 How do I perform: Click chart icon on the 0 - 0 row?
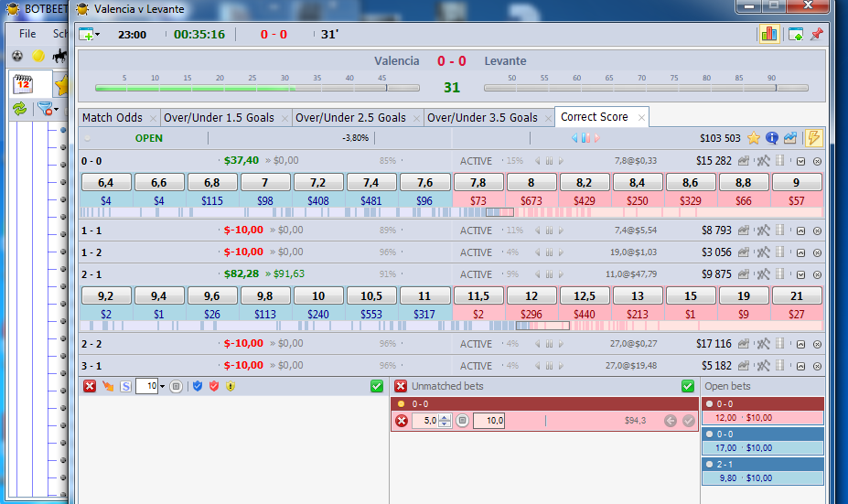point(744,161)
